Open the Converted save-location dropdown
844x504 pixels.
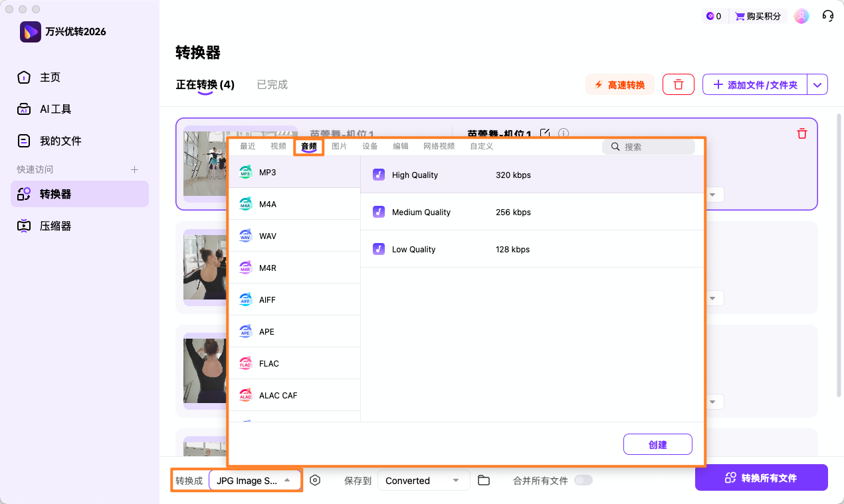tap(423, 480)
